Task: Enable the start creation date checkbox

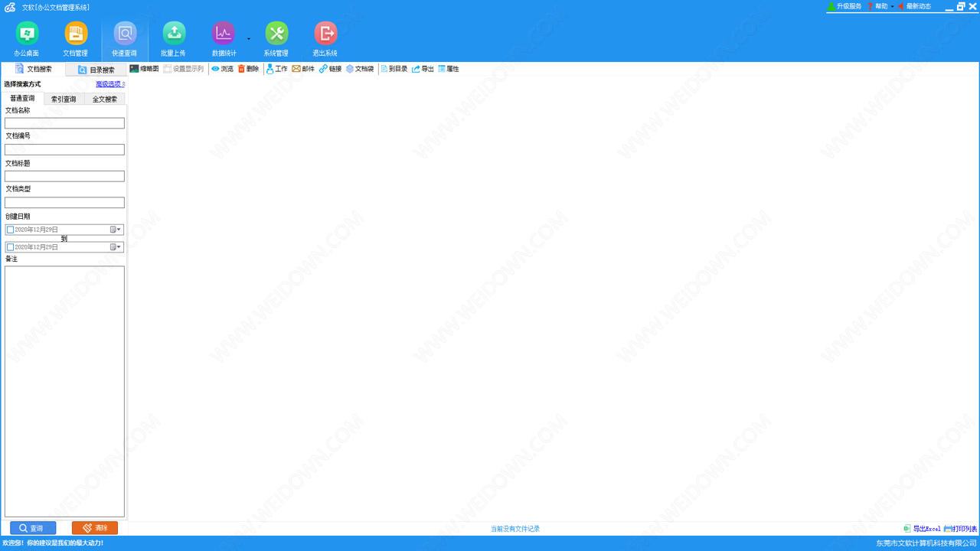Action: tap(10, 230)
